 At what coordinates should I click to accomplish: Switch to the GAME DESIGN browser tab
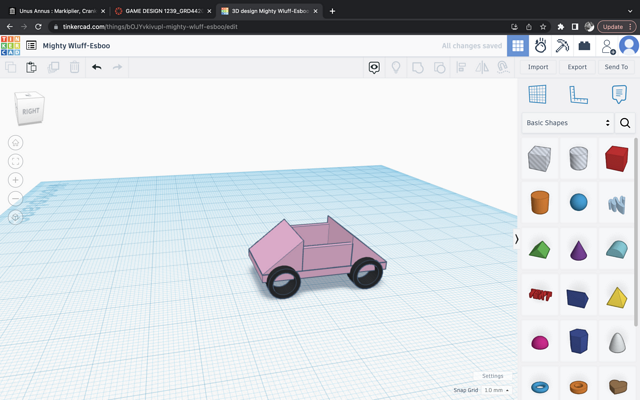click(160, 11)
